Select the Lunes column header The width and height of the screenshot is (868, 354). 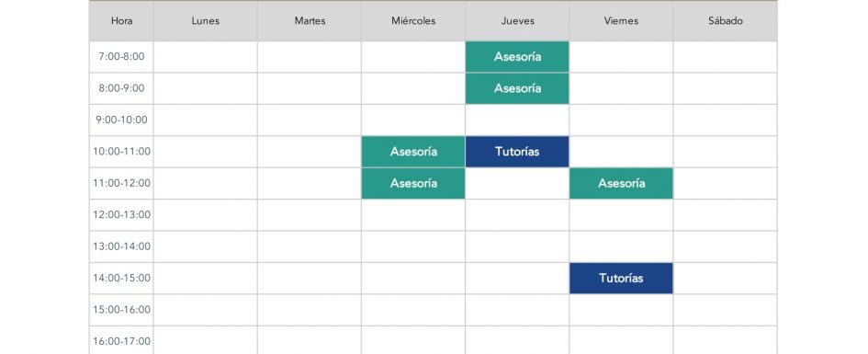tap(206, 21)
